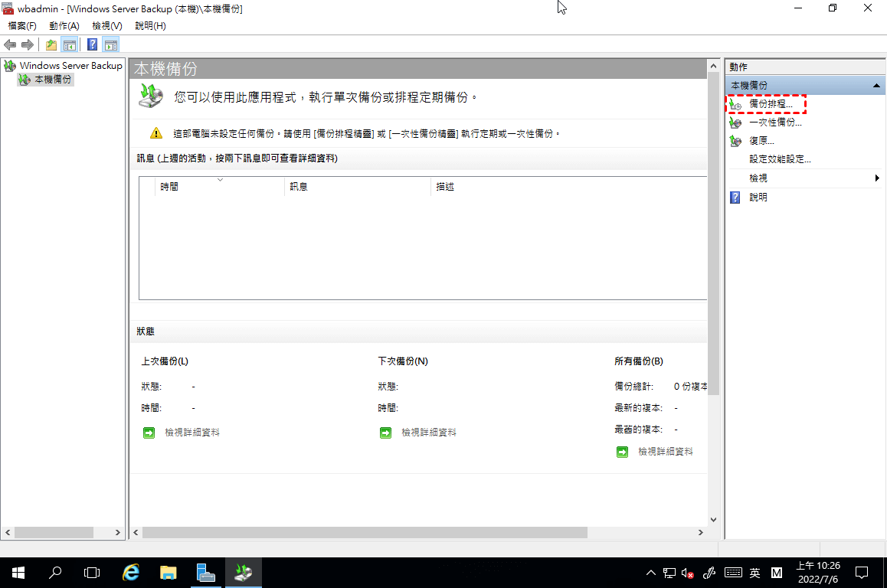Open the taskbar clock showing 上午 10:26

click(818, 573)
